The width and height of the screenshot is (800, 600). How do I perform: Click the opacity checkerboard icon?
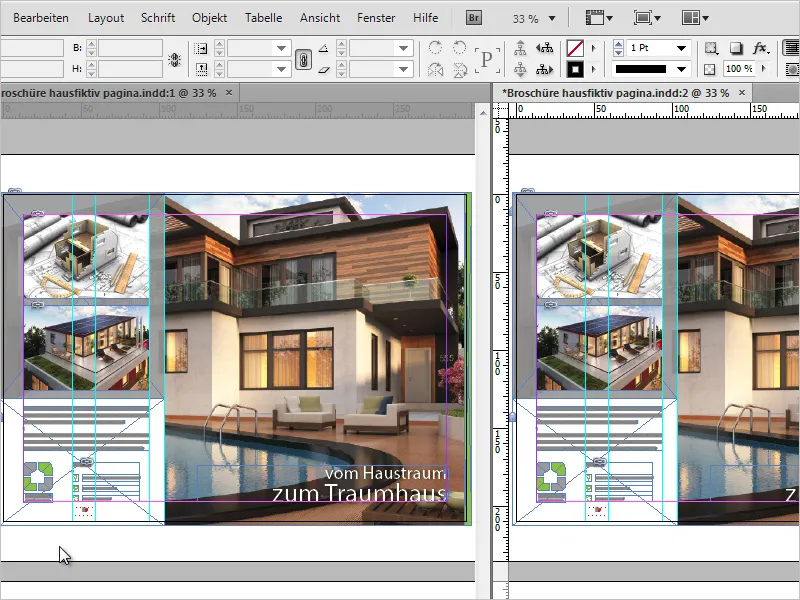click(x=709, y=69)
